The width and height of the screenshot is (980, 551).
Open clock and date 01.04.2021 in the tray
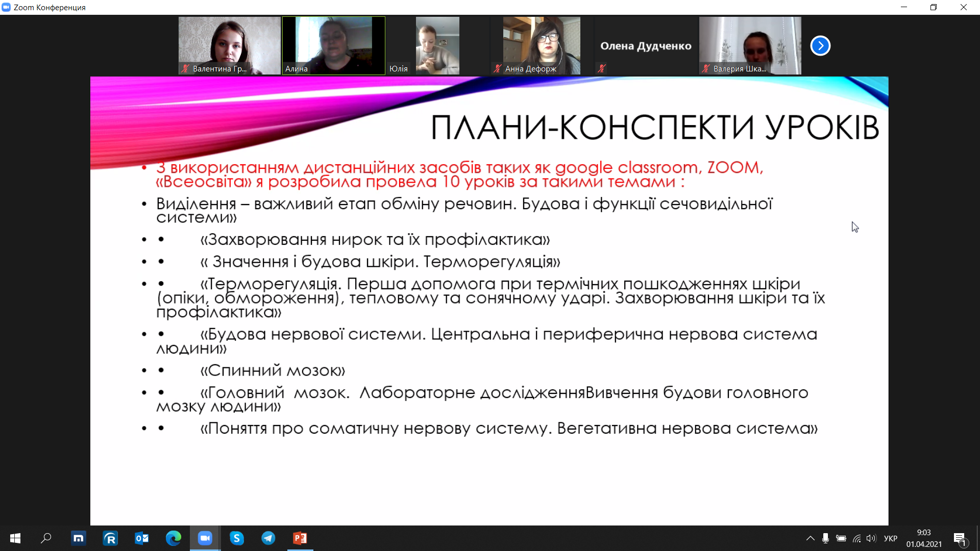[x=924, y=538]
